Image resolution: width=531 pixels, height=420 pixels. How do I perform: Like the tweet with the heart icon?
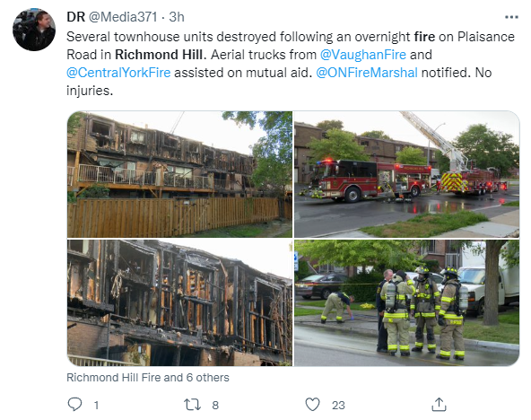click(x=312, y=405)
